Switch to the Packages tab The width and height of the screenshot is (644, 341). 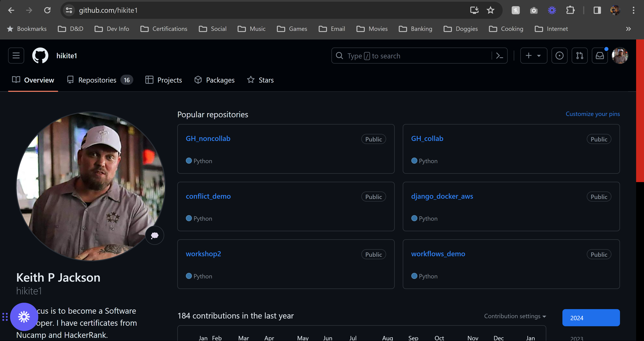pyautogui.click(x=215, y=80)
